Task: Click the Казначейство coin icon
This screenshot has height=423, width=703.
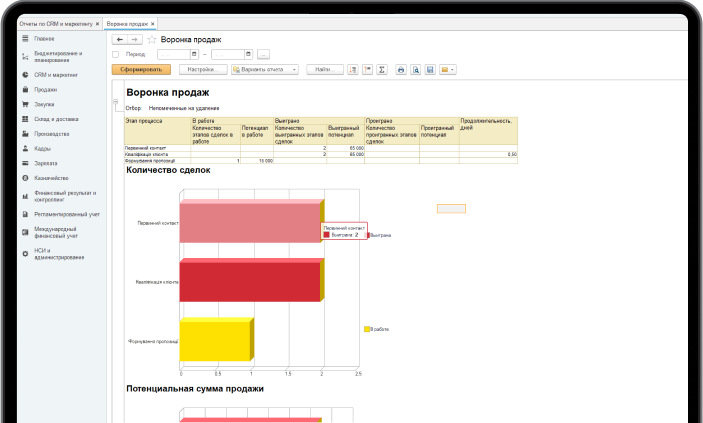Action: 25,178
